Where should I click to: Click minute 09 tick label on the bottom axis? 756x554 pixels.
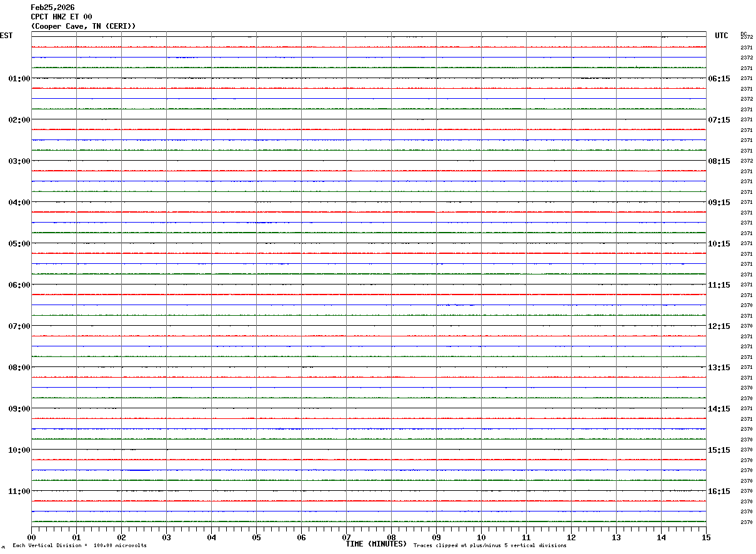tap(436, 537)
